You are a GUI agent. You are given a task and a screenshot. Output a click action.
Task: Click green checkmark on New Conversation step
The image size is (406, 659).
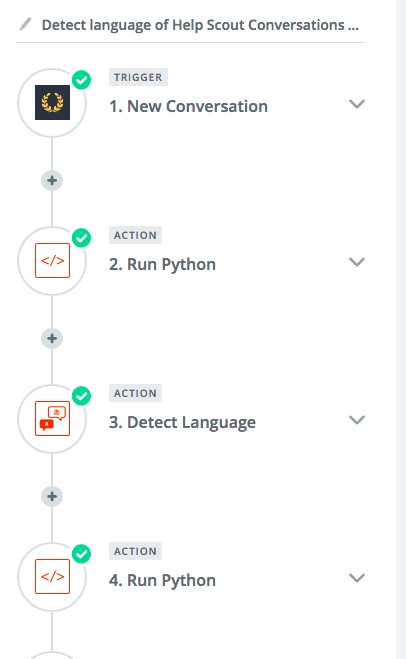(82, 80)
